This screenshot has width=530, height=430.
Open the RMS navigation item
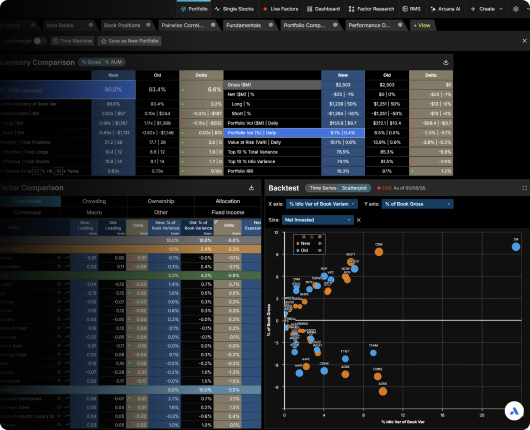click(x=411, y=9)
